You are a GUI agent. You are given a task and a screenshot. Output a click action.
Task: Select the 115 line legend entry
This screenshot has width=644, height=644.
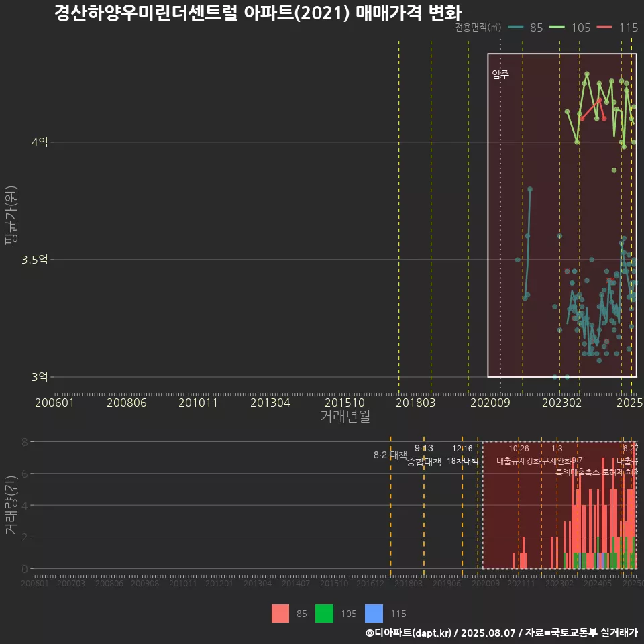[617, 28]
